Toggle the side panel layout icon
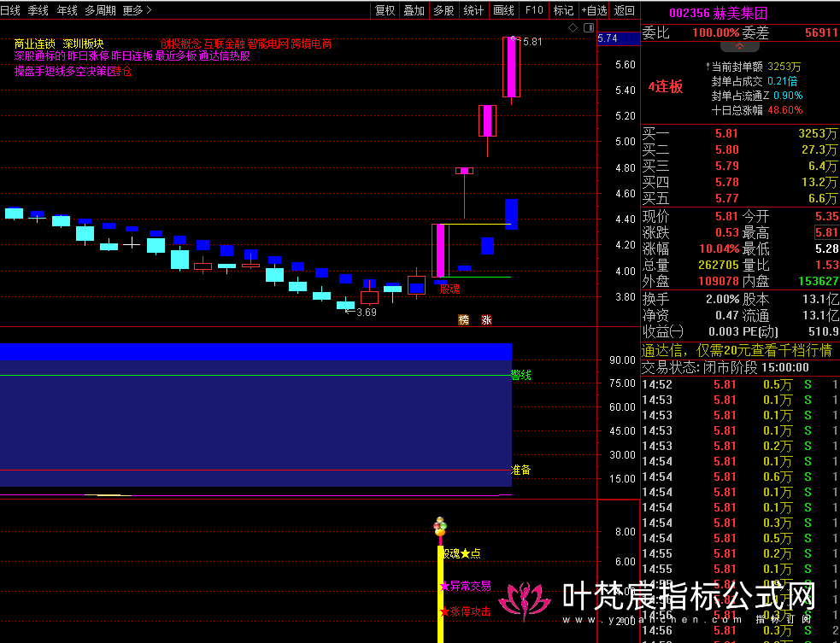Viewport: 840px width, 643px height. pos(588,28)
